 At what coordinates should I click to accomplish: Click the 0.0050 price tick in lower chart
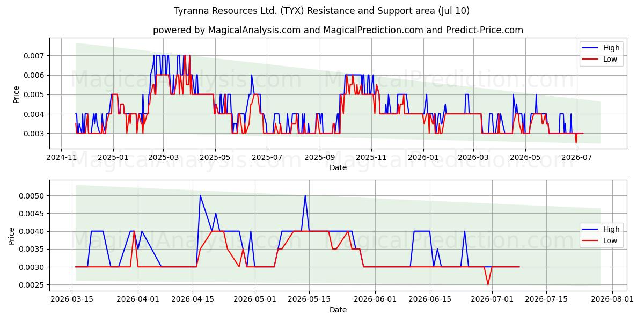(x=33, y=196)
